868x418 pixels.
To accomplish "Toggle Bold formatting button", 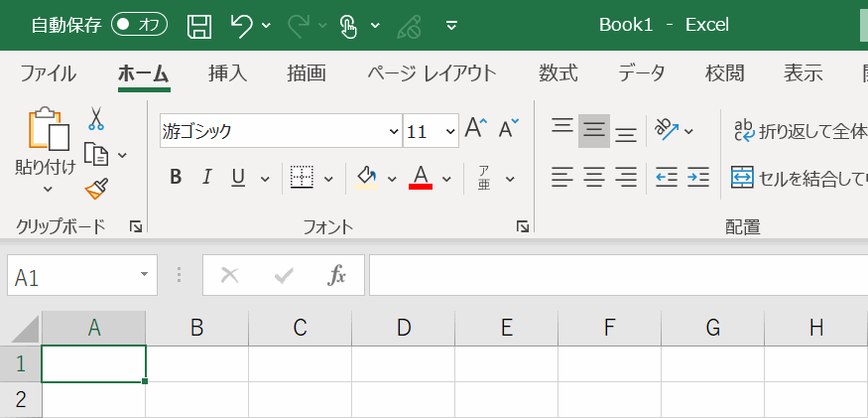I will [176, 178].
